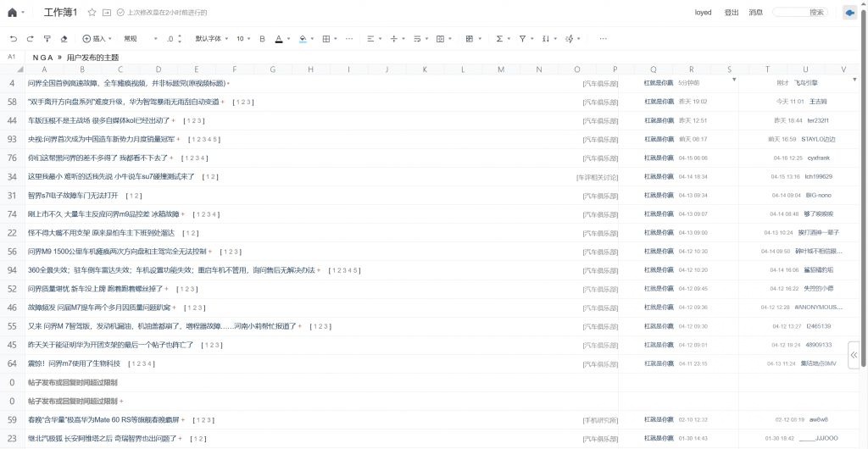Redo the last action
This screenshot has height=449, width=868.
tap(31, 39)
